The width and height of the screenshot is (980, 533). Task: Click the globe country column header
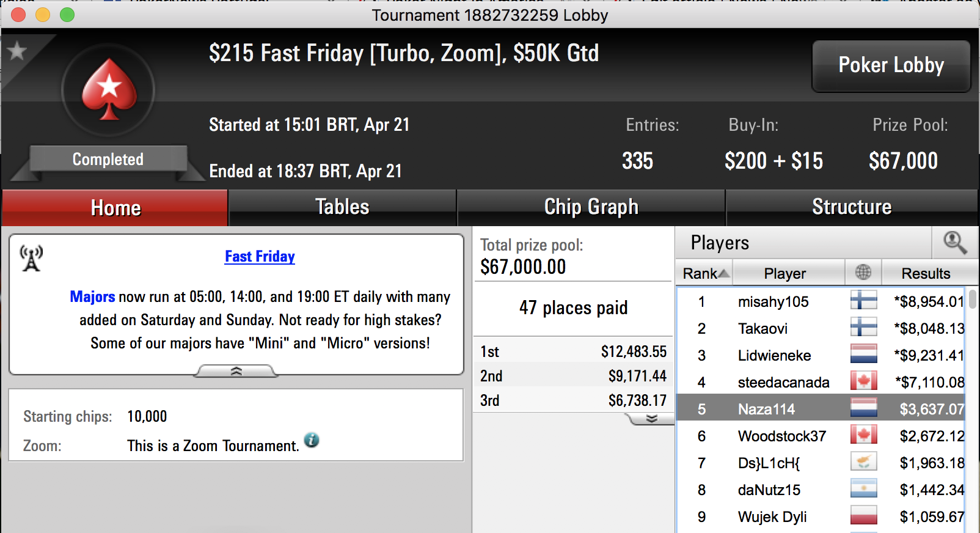pyautogui.click(x=863, y=272)
